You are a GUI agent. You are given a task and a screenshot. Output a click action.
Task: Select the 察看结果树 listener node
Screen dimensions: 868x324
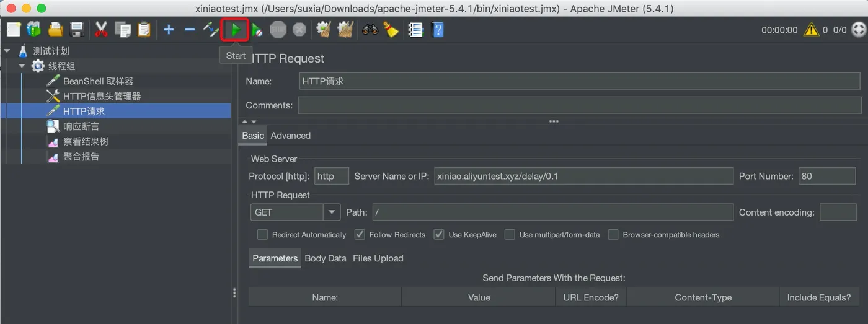pos(86,141)
